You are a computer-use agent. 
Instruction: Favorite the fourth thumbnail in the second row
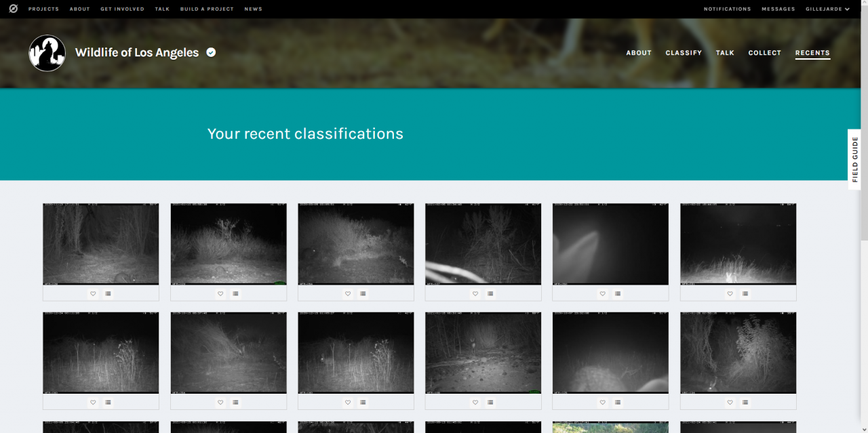click(x=475, y=403)
